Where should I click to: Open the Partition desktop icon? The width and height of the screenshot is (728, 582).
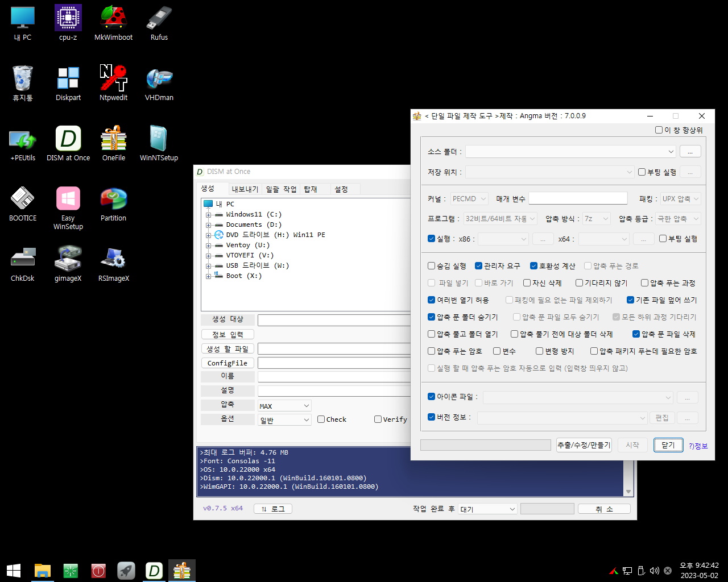pyautogui.click(x=113, y=203)
